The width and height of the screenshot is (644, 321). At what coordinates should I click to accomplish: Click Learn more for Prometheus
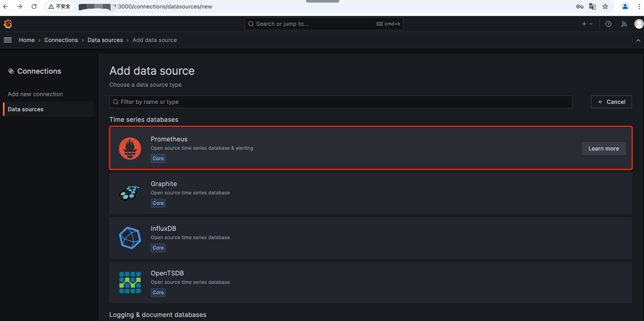pos(603,148)
